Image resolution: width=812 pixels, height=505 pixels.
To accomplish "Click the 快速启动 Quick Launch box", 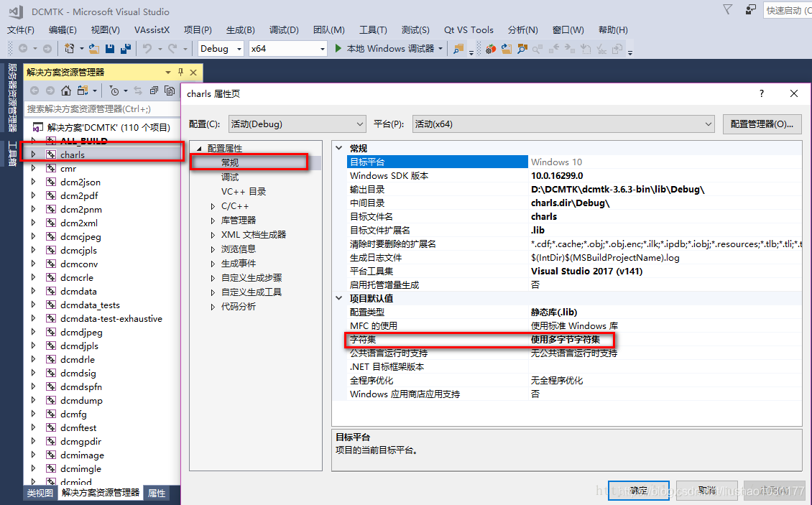I will [x=787, y=10].
